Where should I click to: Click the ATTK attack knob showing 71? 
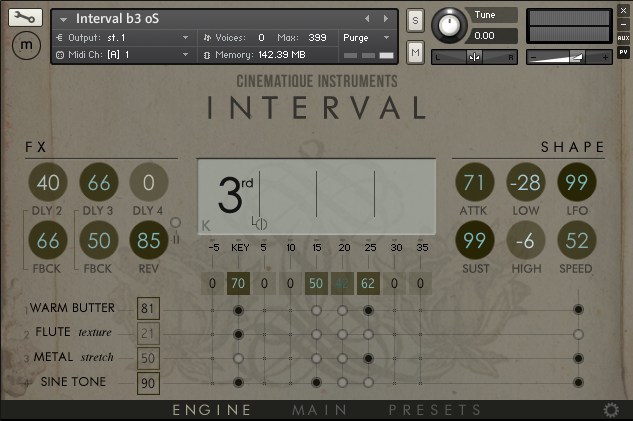(475, 182)
